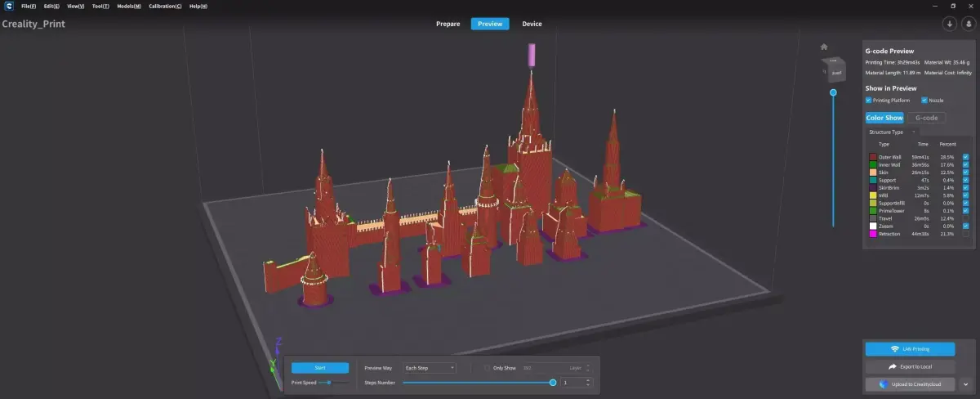Uncheck the Infill visibility checkbox
980x399 pixels.
pos(965,195)
